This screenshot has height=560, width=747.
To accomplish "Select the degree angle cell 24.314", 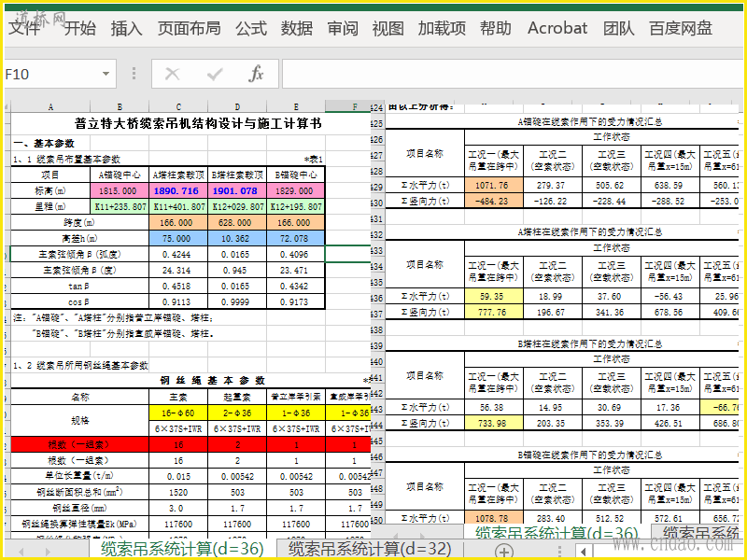I will [178, 270].
